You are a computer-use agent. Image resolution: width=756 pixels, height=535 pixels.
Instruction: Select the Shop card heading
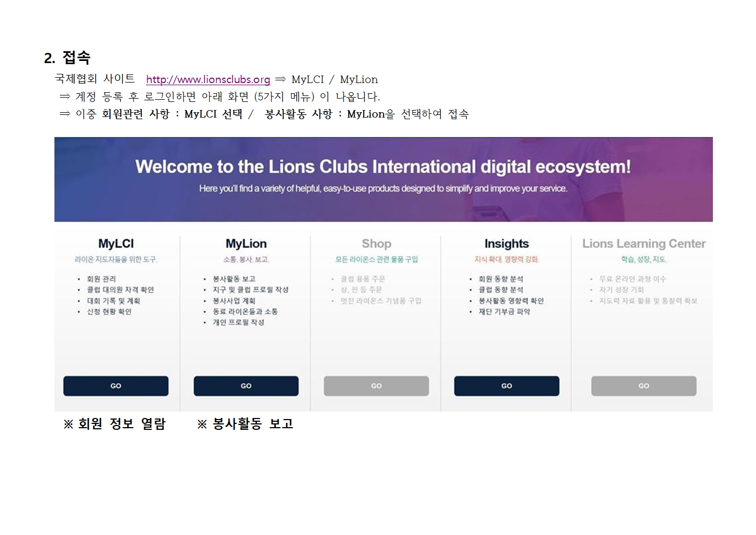click(x=377, y=244)
